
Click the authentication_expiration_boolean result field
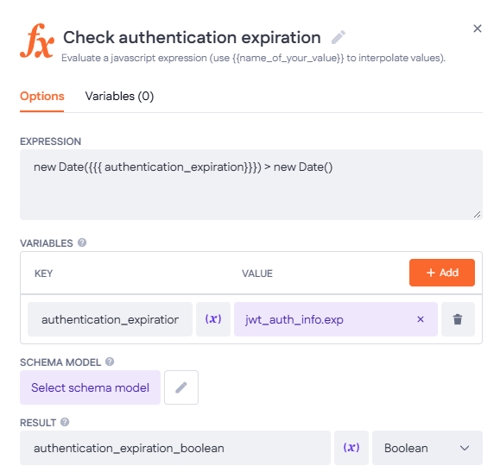[175, 448]
